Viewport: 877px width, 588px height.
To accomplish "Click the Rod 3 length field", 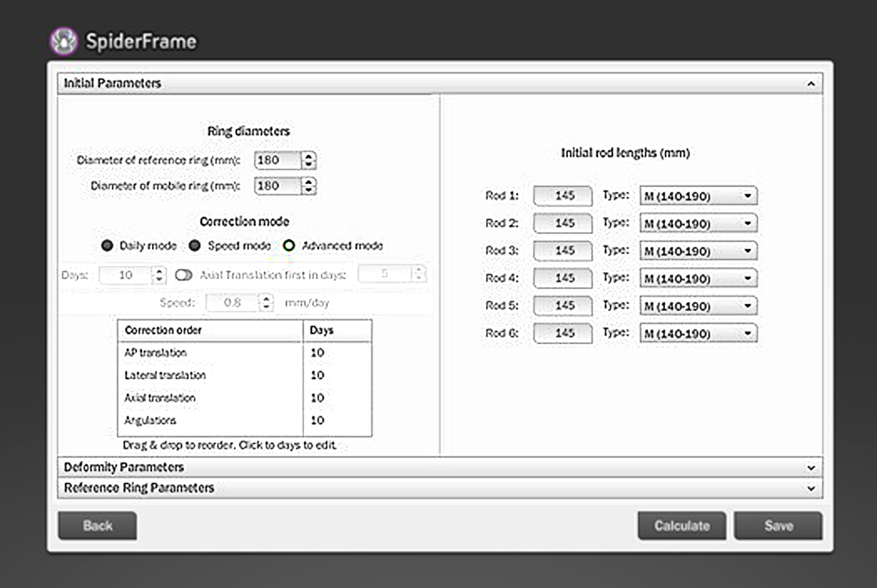I will 563,251.
